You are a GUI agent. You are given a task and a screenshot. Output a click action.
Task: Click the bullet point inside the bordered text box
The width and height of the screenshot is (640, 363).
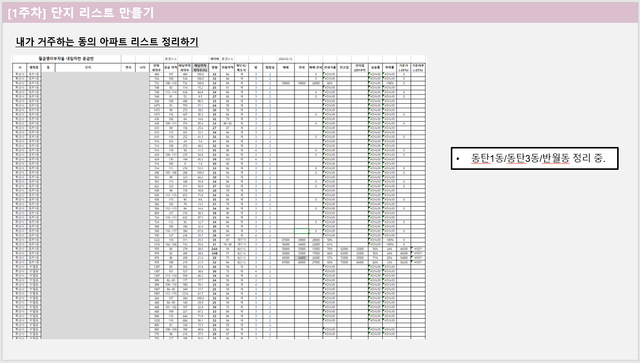coord(458,159)
